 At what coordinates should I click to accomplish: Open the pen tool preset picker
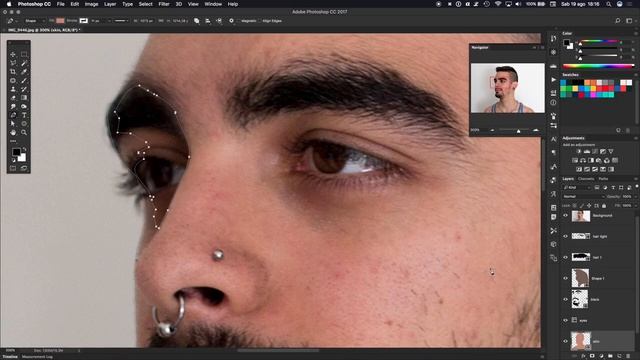(12, 21)
